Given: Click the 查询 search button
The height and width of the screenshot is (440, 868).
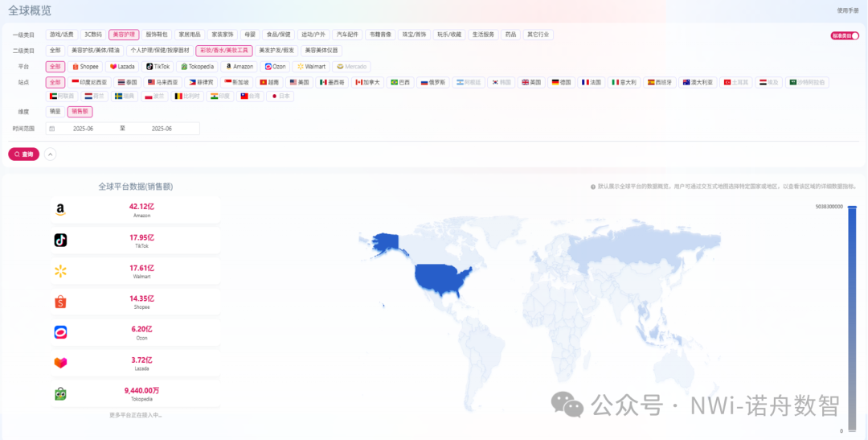Looking at the screenshot, I should coord(24,154).
